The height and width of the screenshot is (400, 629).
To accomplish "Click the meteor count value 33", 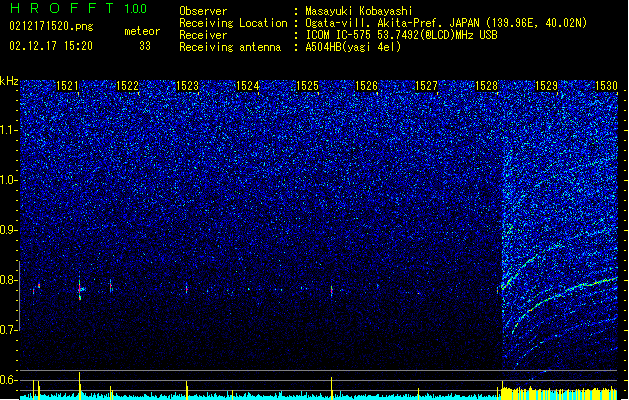I will 145,46.
